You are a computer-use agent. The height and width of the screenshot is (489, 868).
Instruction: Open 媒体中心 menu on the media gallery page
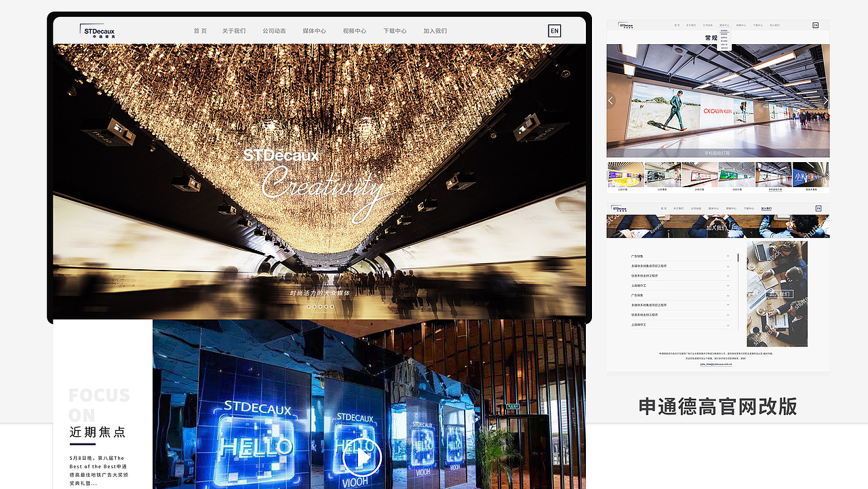[x=724, y=25]
